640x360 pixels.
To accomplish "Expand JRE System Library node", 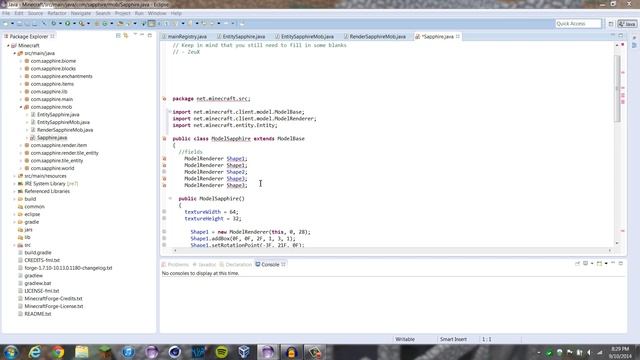I will [15, 184].
